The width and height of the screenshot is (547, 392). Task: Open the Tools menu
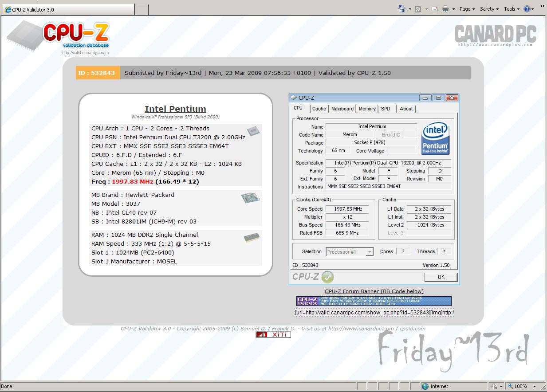tap(512, 9)
